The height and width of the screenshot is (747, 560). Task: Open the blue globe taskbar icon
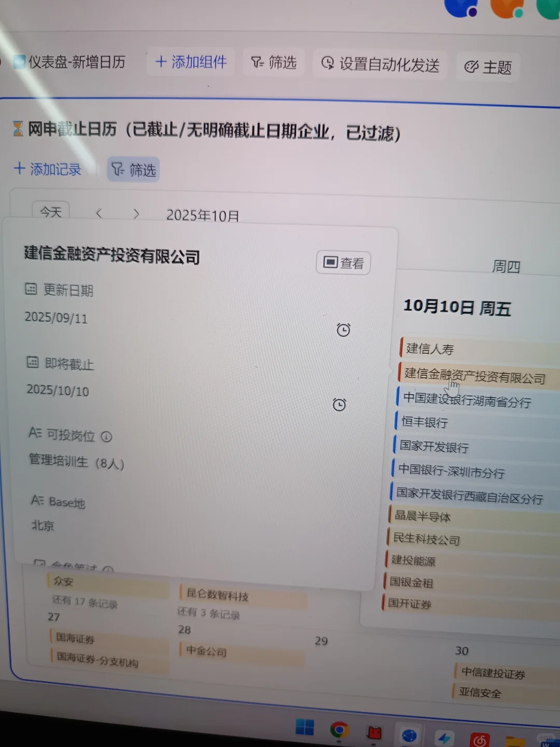click(x=409, y=736)
